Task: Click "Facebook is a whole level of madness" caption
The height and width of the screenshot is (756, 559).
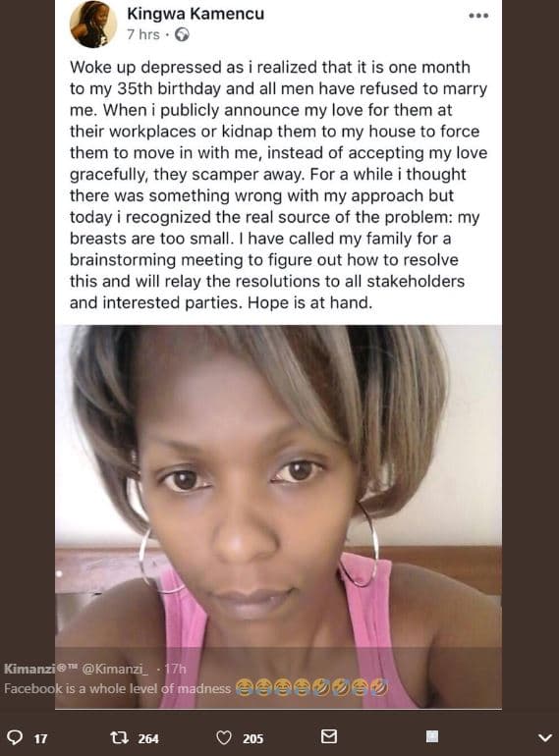Action: point(117,688)
